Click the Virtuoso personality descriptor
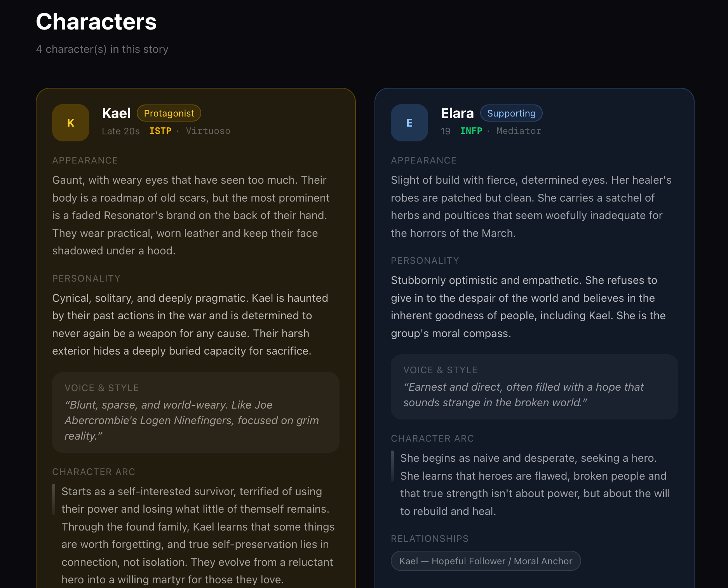This screenshot has height=588, width=728. (208, 131)
